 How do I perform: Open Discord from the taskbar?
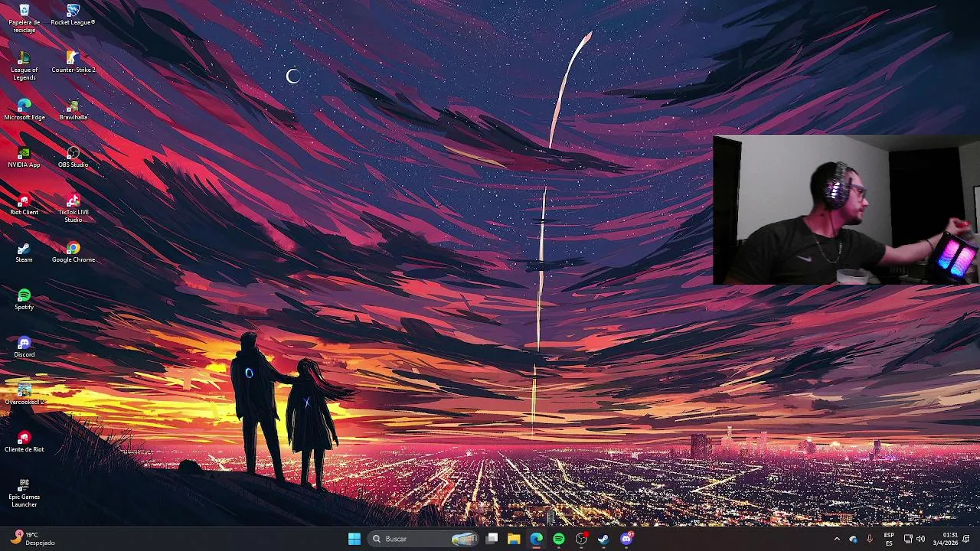point(626,539)
